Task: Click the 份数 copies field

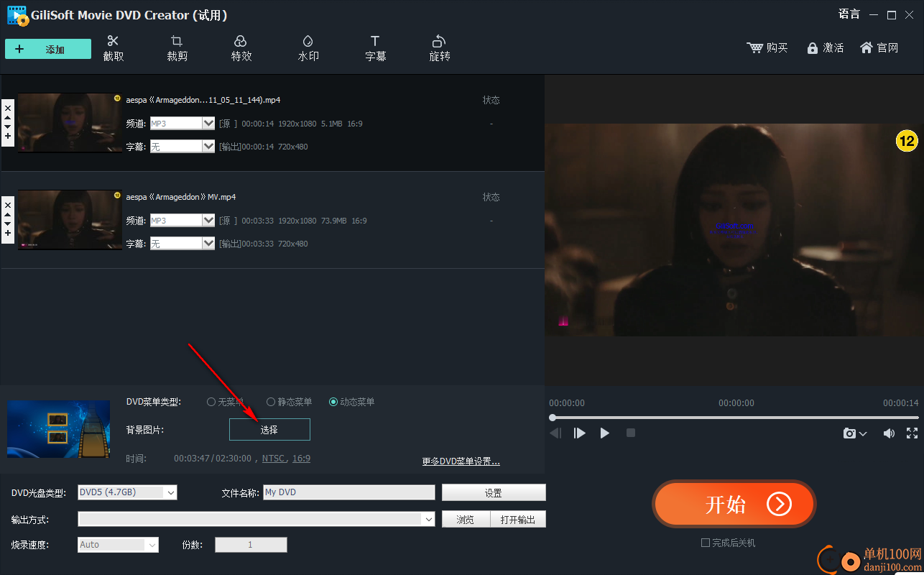Action: [x=251, y=545]
